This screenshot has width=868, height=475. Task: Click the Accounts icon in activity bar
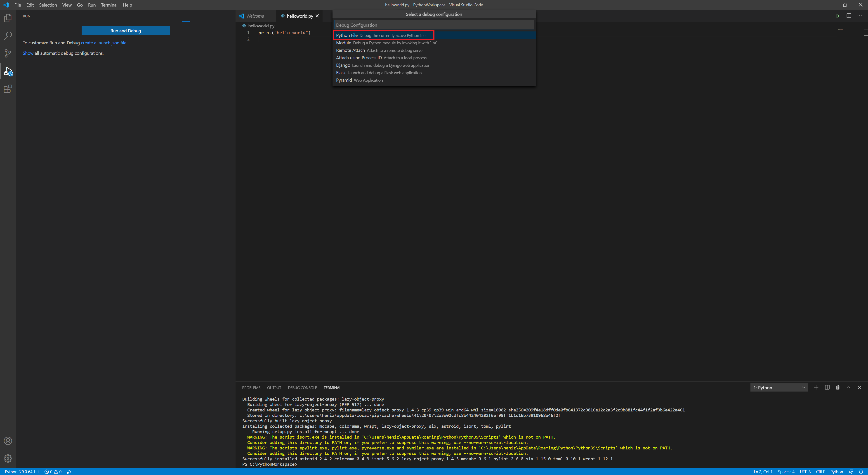click(x=8, y=441)
